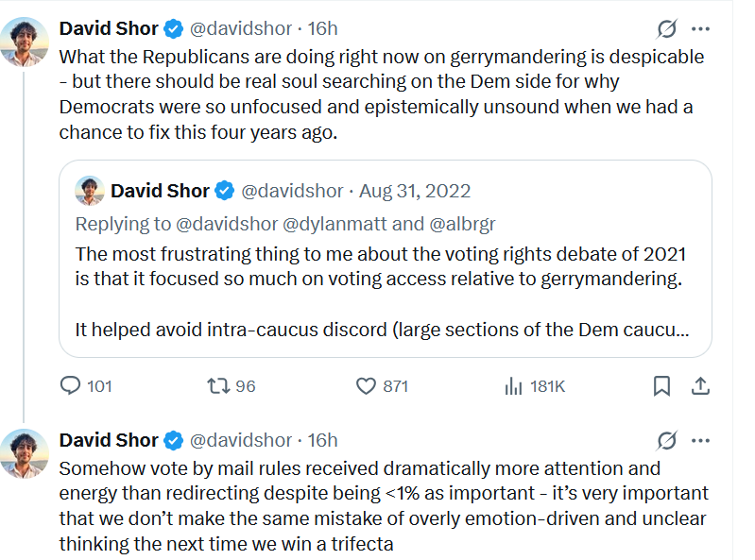Open second tweet about vote by mail rules
This screenshot has width=755, height=560.
384,506
